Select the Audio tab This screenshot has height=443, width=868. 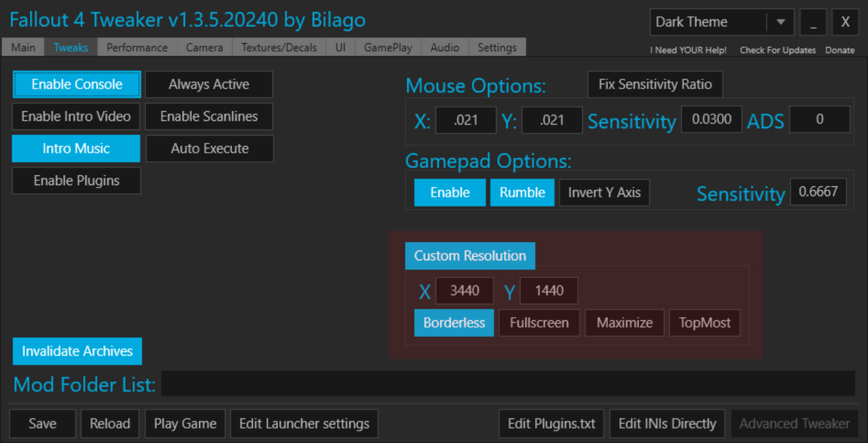[445, 47]
